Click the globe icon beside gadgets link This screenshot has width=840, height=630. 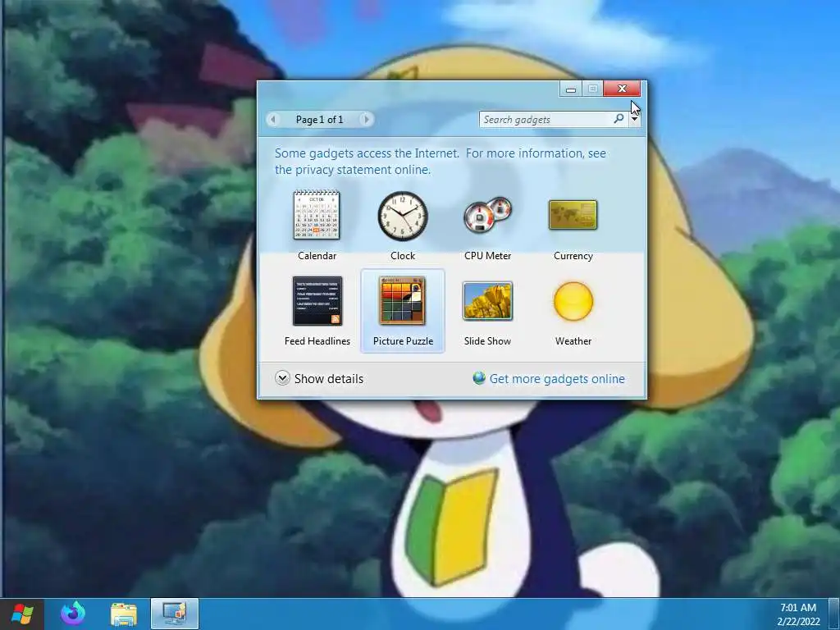coord(479,378)
